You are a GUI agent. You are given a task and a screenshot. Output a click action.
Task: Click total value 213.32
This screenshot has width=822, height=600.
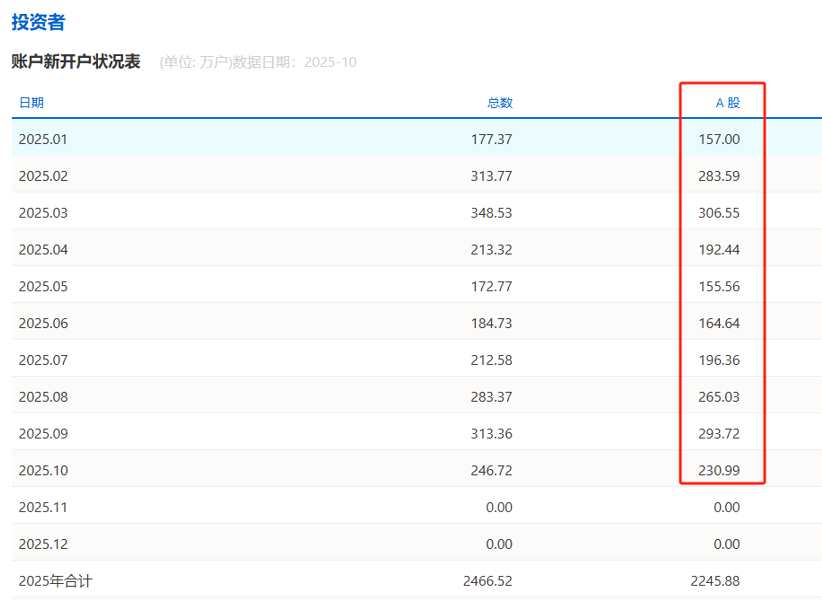coord(491,249)
